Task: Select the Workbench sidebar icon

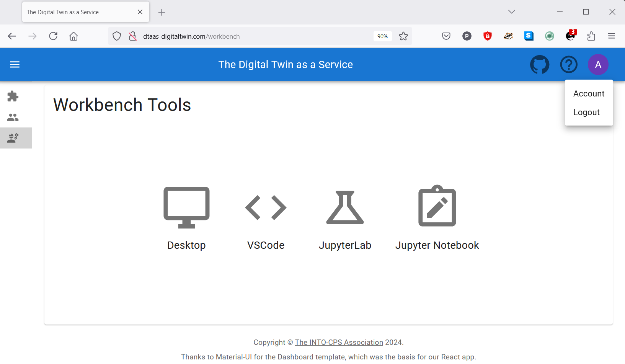Action: tap(13, 138)
